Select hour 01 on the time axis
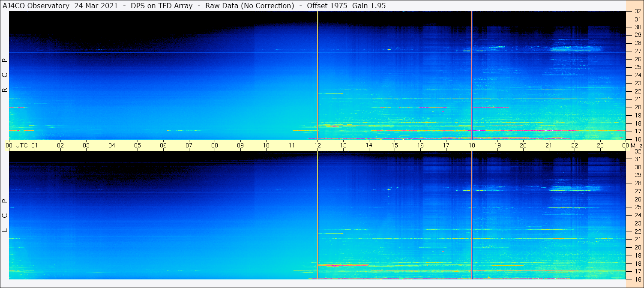This screenshot has width=644, height=288. pos(35,145)
